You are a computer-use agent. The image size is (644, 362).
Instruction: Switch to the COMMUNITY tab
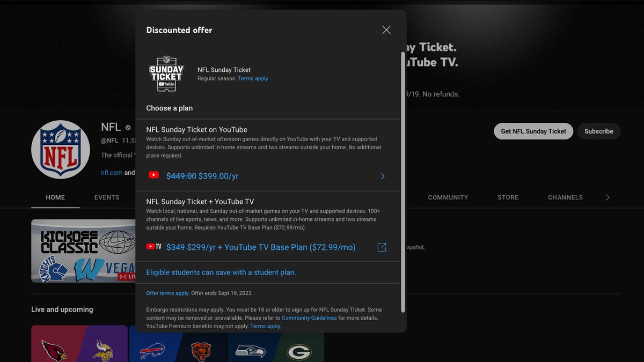448,197
